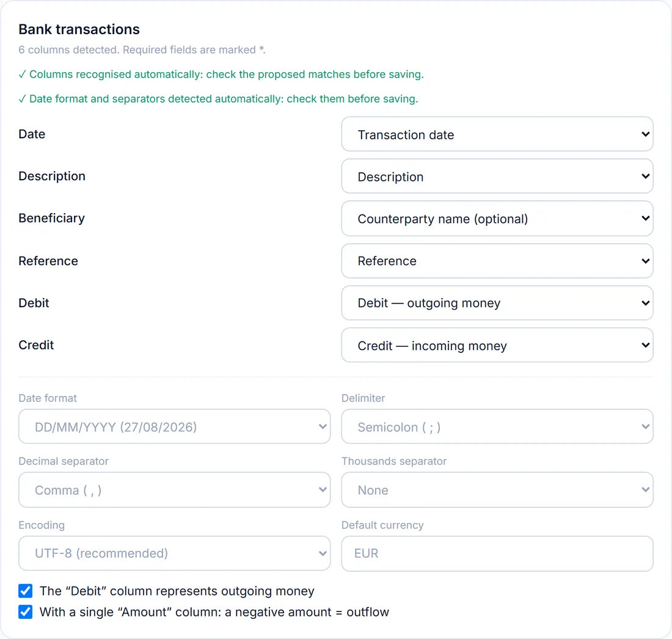The image size is (672, 639).
Task: Click the chevron arrow on UTF-8 encoding select
Action: tap(323, 553)
